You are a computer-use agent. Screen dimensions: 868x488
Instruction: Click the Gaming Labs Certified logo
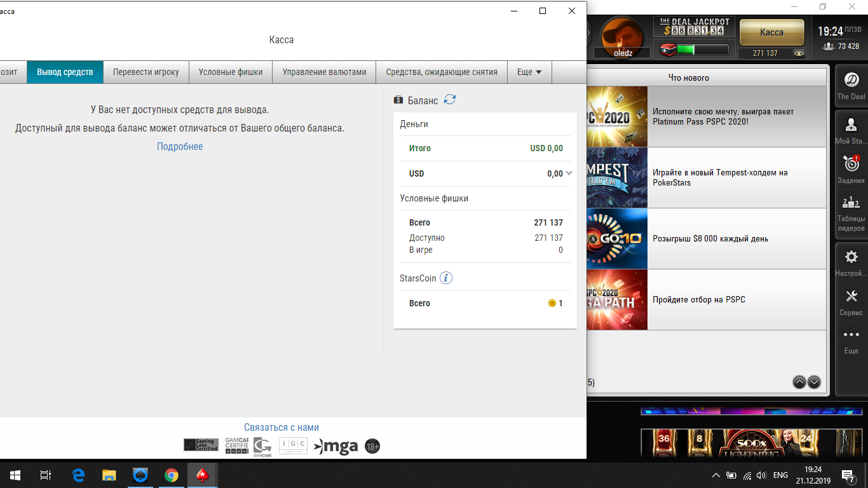point(201,445)
